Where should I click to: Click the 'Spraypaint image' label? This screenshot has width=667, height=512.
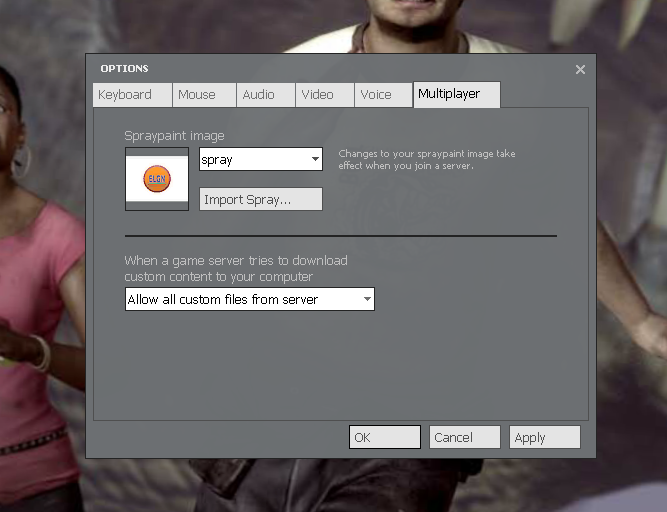(x=174, y=136)
